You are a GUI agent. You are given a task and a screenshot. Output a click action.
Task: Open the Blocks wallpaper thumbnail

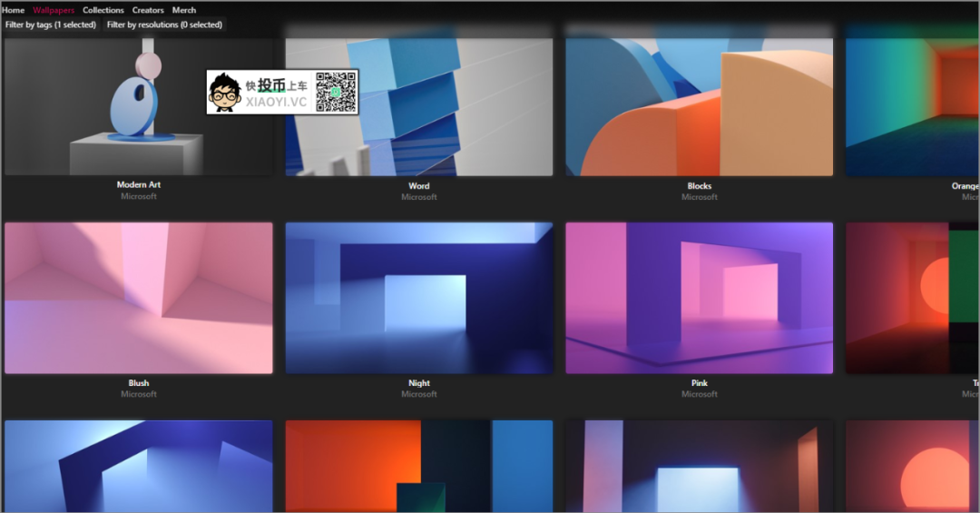(699, 106)
